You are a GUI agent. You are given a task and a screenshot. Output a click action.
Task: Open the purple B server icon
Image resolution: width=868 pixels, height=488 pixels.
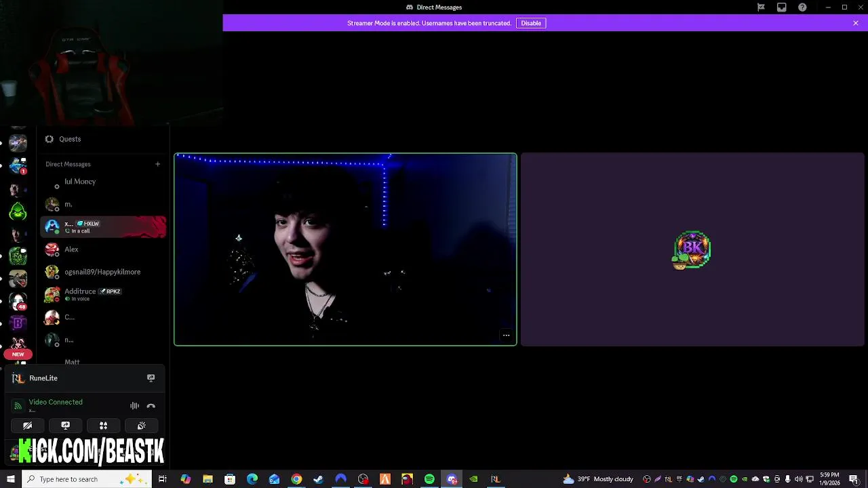[x=18, y=323]
